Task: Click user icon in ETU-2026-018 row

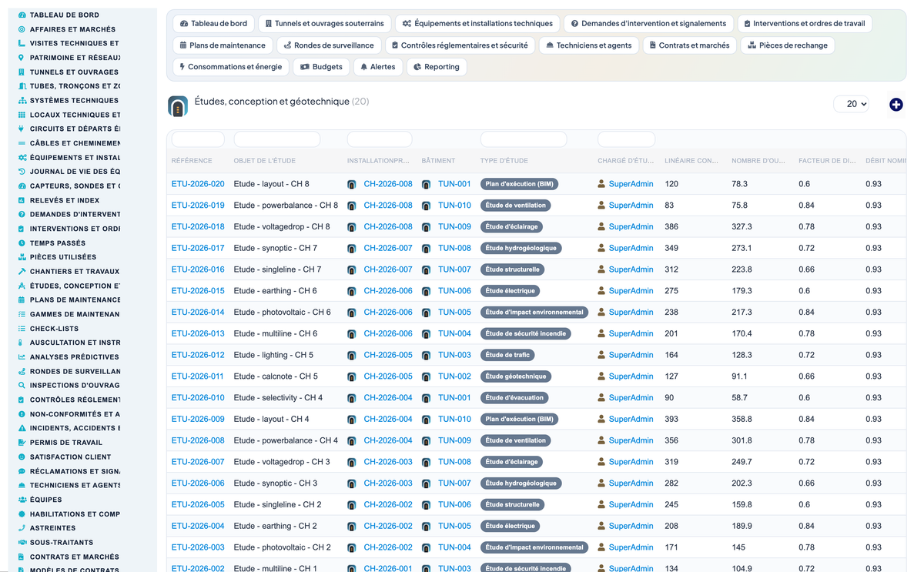Action: [601, 227]
